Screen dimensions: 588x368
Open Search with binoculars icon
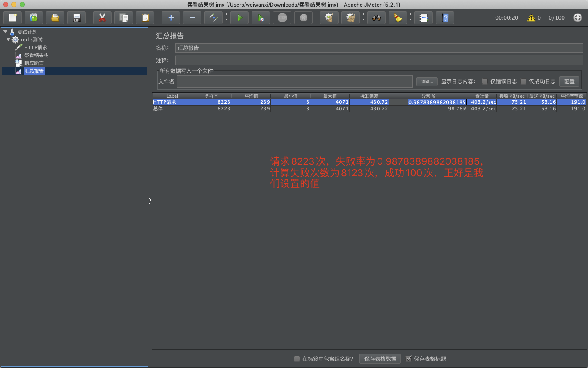click(377, 18)
